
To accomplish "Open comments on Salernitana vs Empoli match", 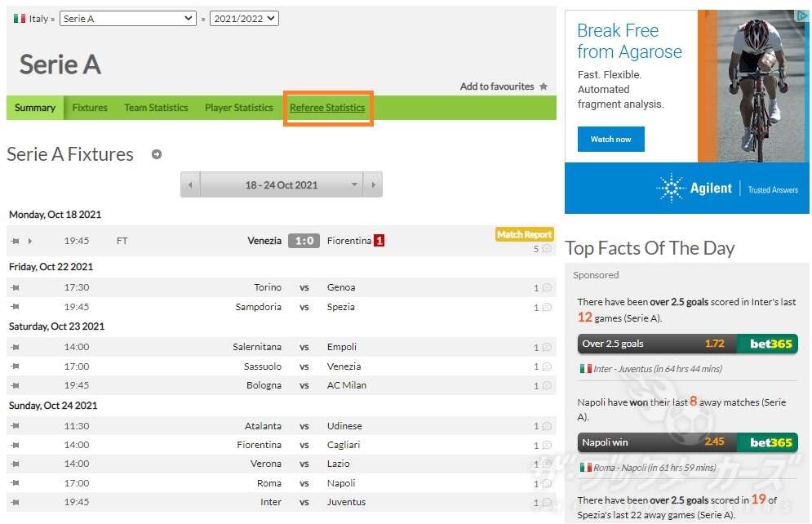I will (x=543, y=348).
